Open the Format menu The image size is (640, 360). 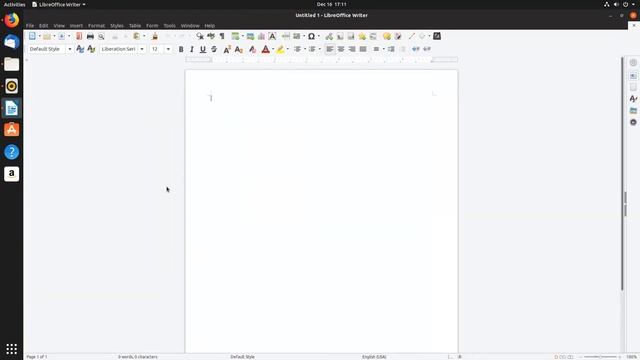tap(96, 26)
